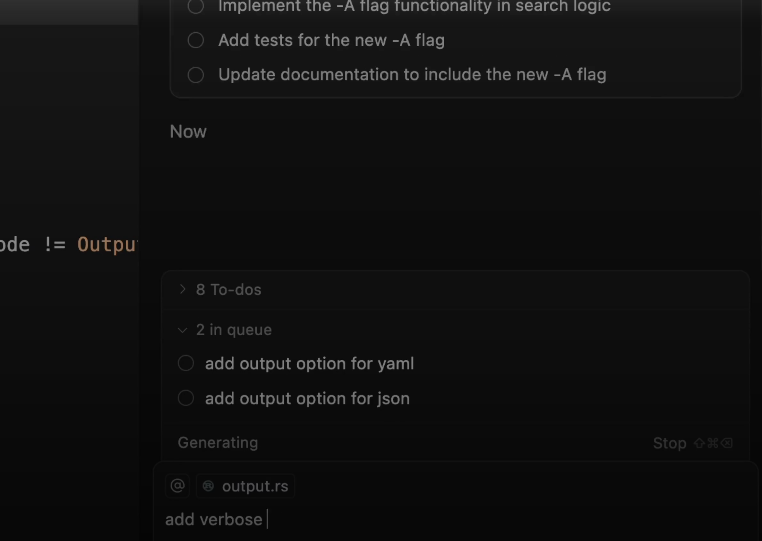Expand the 8 To-dos section chevron

coord(182,289)
